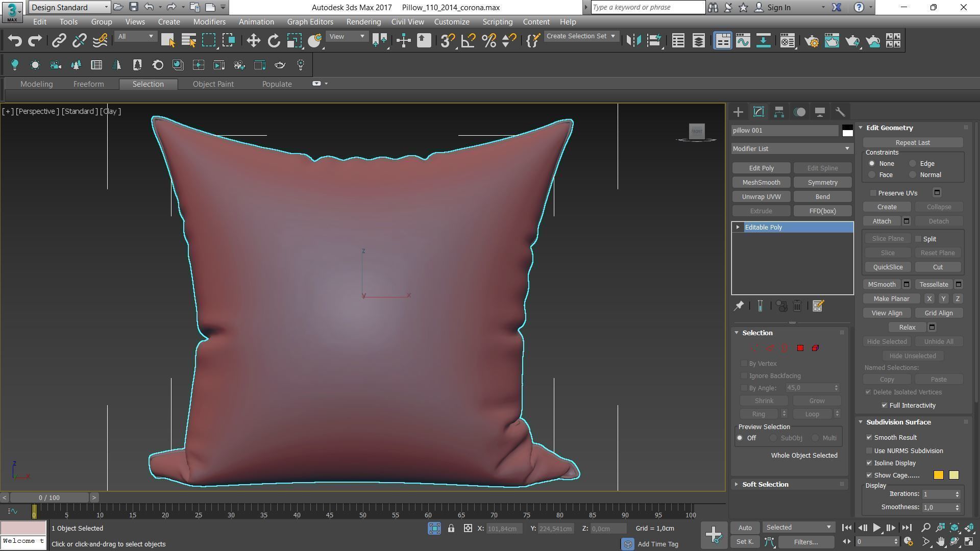980x551 pixels.
Task: Select Polygon sub-object level icon
Action: click(800, 348)
